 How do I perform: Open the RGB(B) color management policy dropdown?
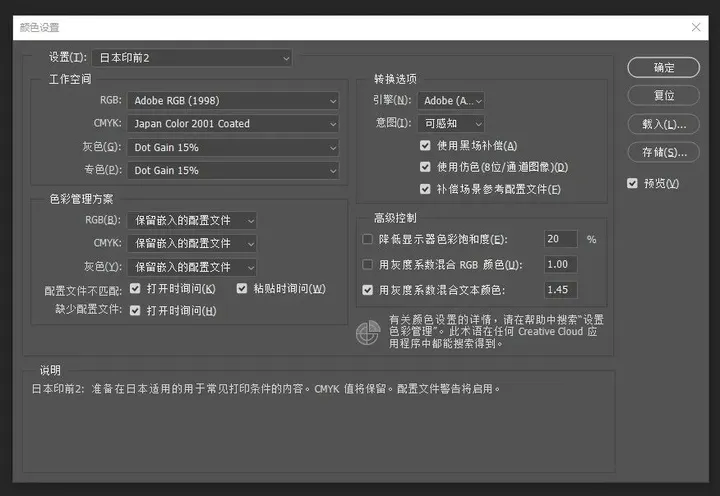tap(192, 220)
